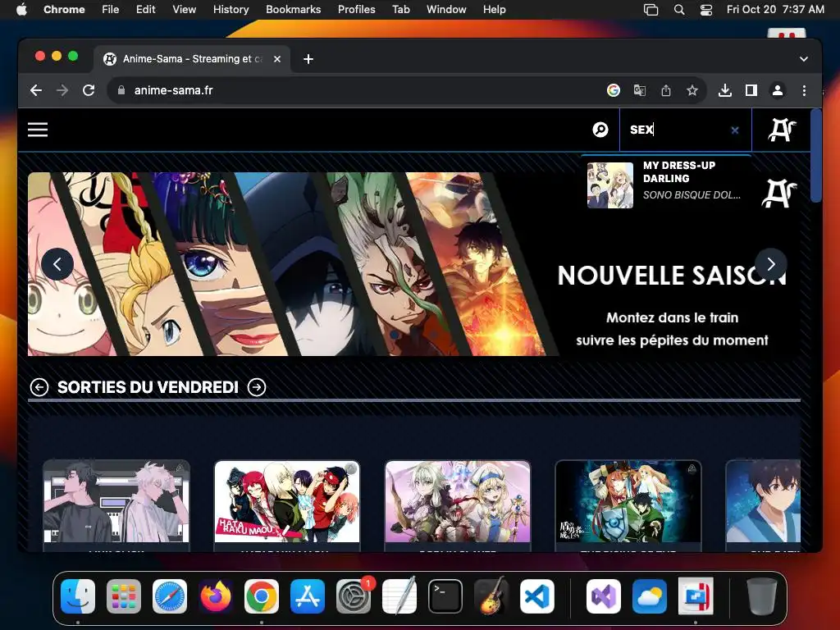Click Sorties du Vendredi heading

tap(148, 387)
